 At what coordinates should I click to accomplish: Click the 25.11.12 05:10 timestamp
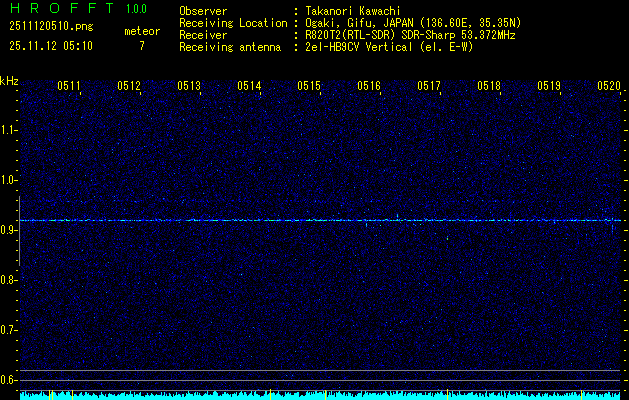pyautogui.click(x=50, y=46)
